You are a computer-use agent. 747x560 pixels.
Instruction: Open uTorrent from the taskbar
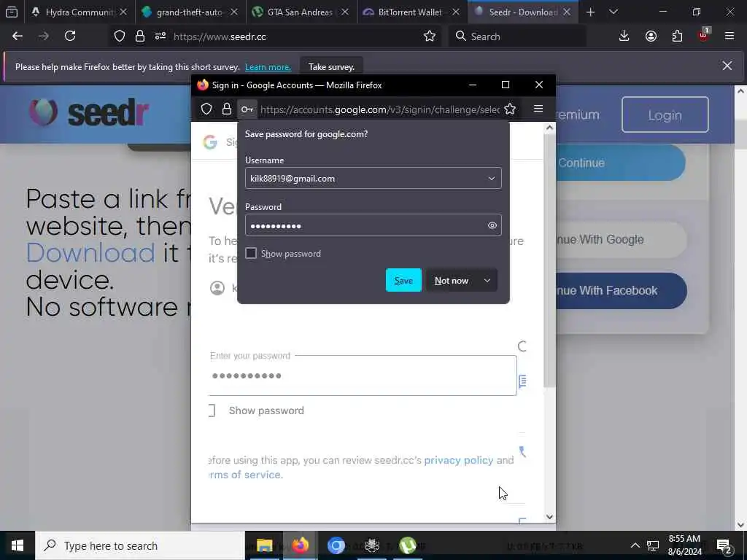click(x=407, y=545)
